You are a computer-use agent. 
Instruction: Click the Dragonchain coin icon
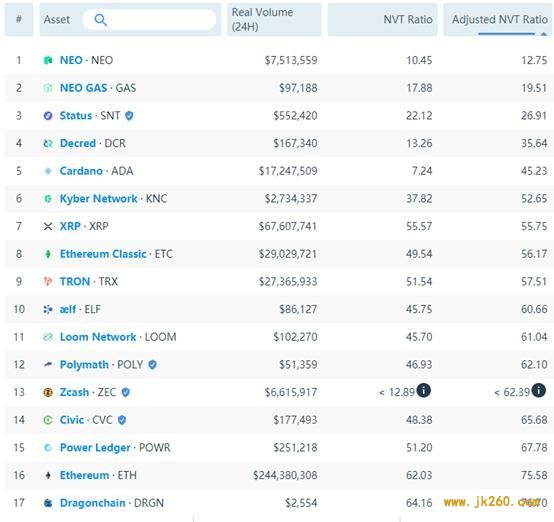pos(48,503)
